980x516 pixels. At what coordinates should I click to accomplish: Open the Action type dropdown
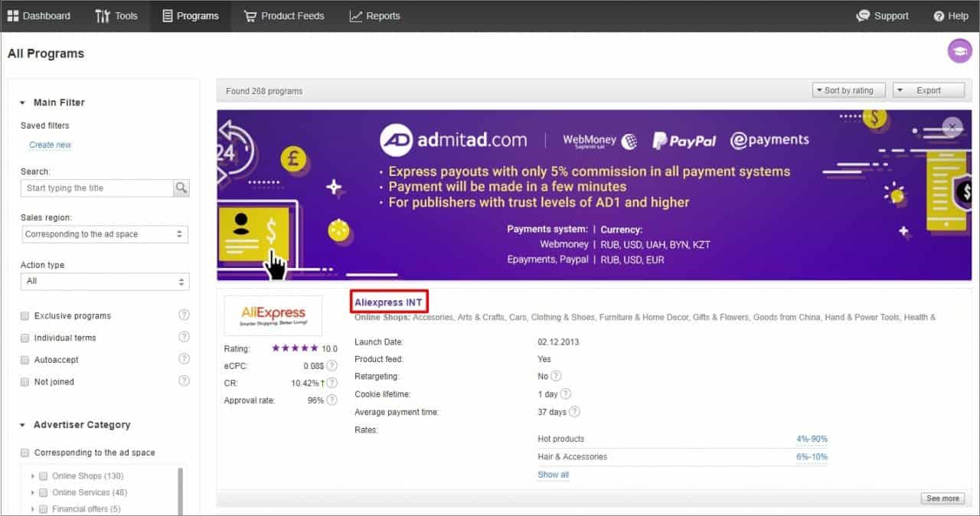click(104, 281)
